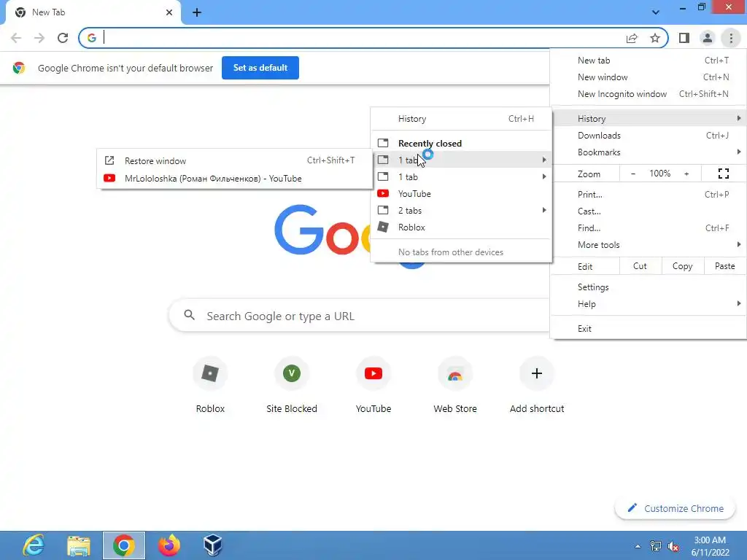Open Downloads from Chrome menu
The width and height of the screenshot is (747, 560).
[x=649, y=135]
